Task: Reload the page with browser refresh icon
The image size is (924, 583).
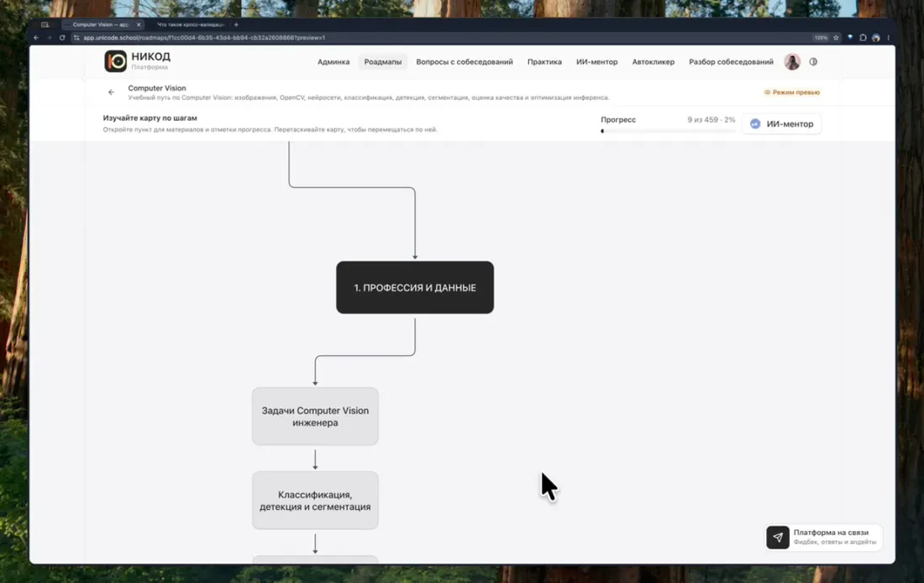Action: pos(62,38)
